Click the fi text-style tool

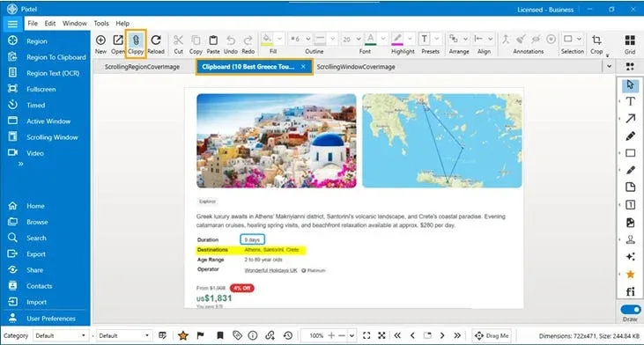click(630, 291)
